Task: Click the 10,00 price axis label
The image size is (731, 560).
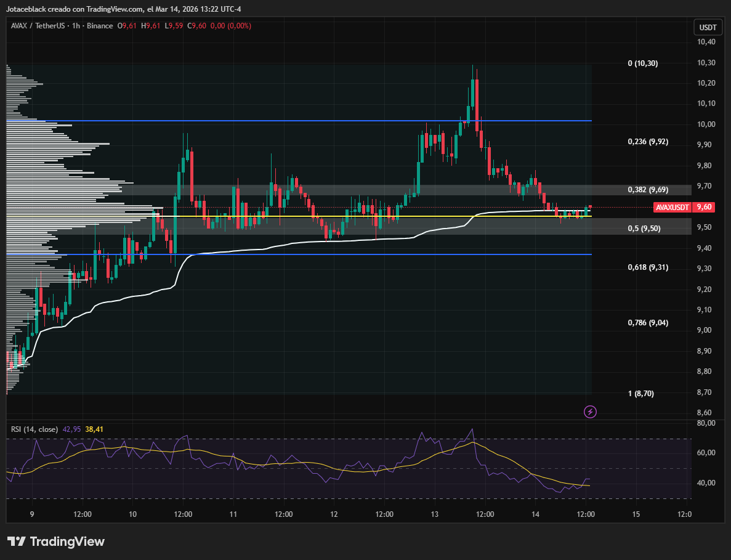Action: click(706, 124)
